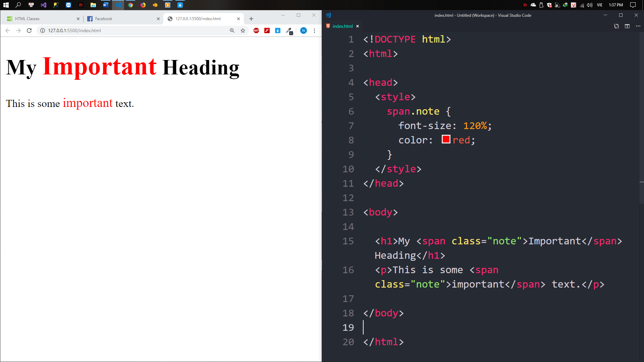Image resolution: width=644 pixels, height=362 pixels.
Task: Open a new Chrome tab
Action: pos(251,19)
